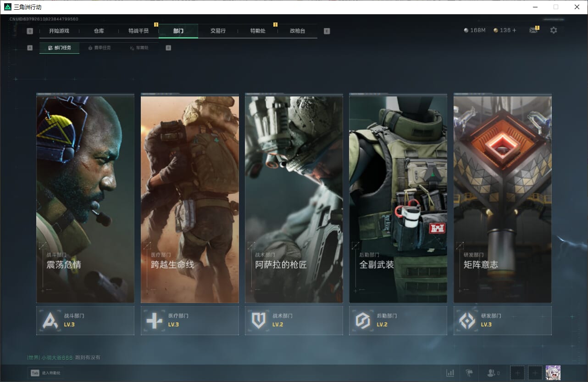Click the flag icon in bottom bar
Viewport: 588px width, 382px height.
(x=469, y=373)
